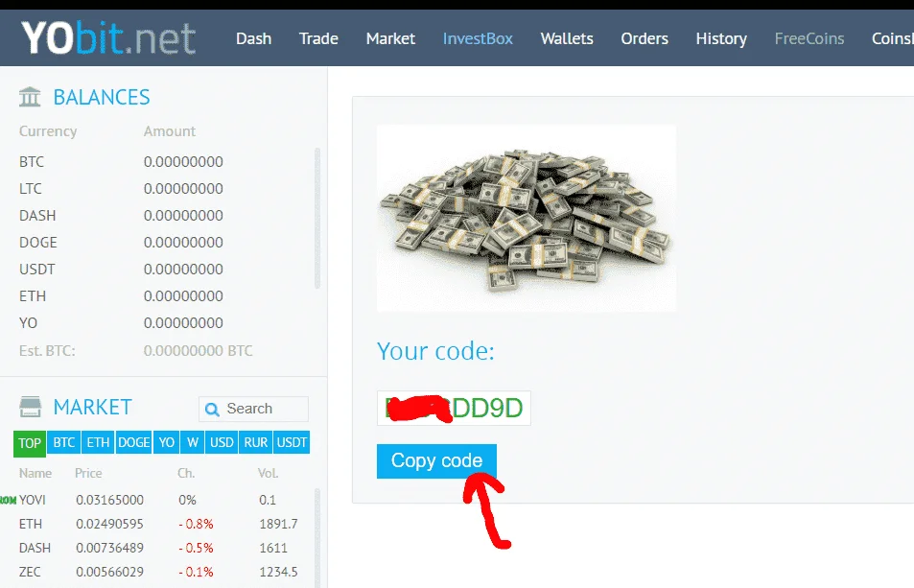Switch to the W market tab

point(193,442)
